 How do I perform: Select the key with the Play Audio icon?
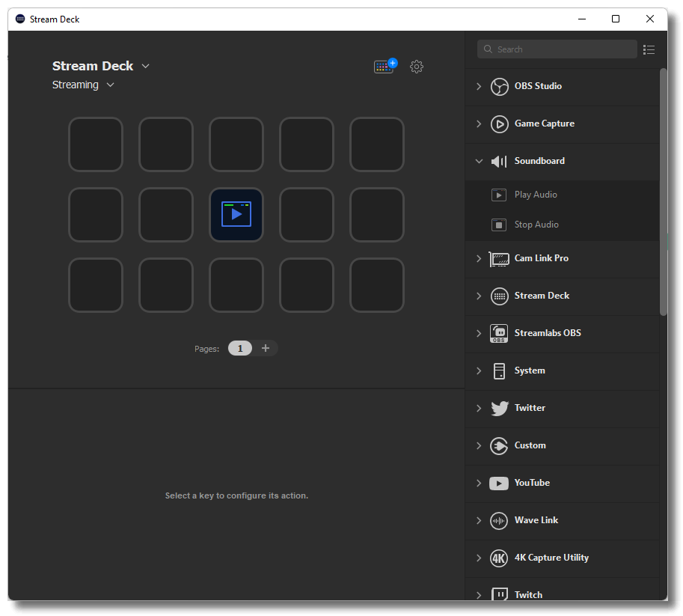click(x=236, y=215)
